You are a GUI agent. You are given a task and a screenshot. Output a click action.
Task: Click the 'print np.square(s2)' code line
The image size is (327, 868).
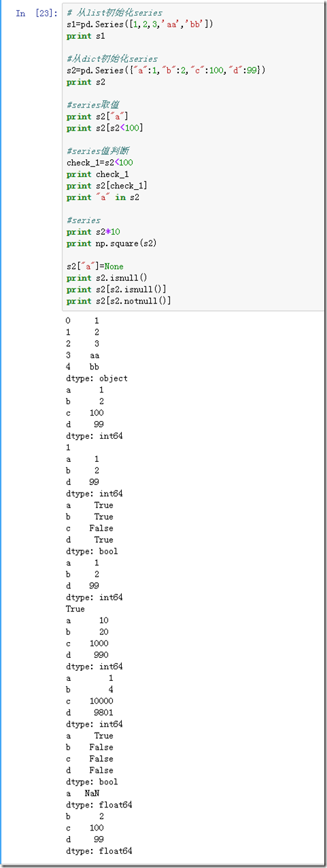point(112,244)
